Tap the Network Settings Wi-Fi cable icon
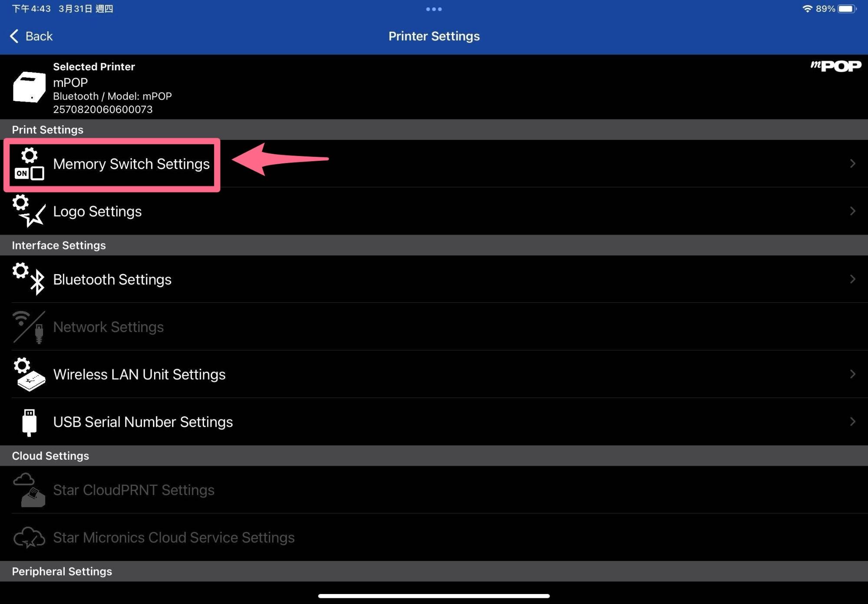868x604 pixels. (29, 327)
